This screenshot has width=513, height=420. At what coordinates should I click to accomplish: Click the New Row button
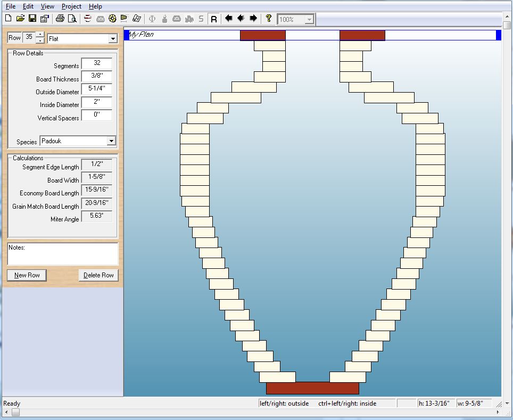27,275
